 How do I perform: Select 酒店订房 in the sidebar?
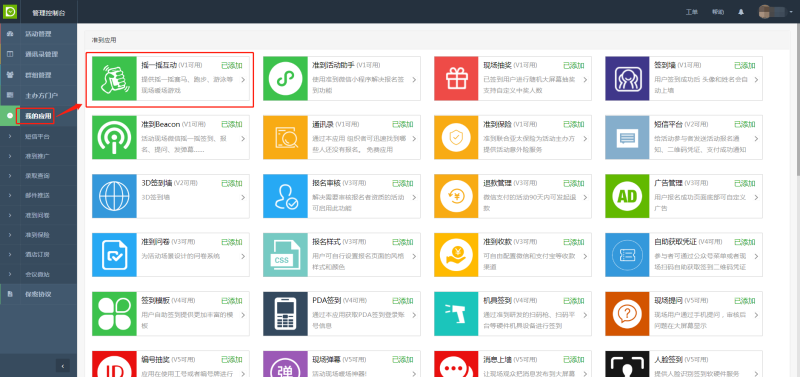(38, 255)
